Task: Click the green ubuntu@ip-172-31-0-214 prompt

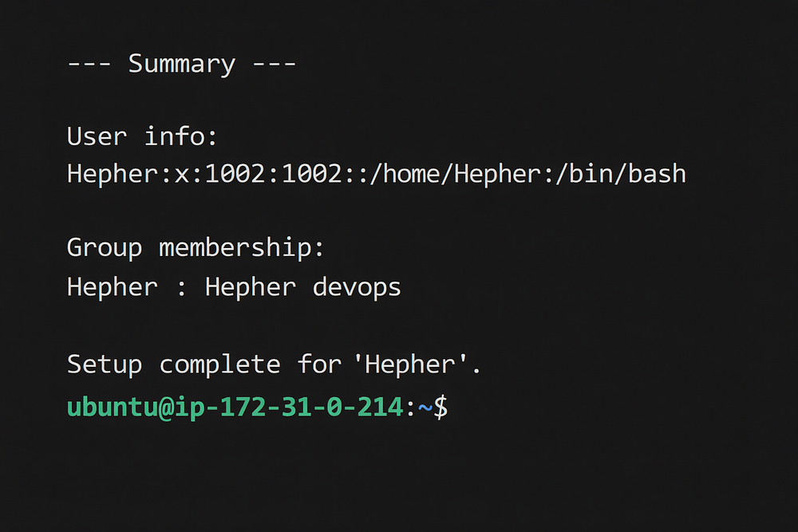Action: tap(235, 408)
